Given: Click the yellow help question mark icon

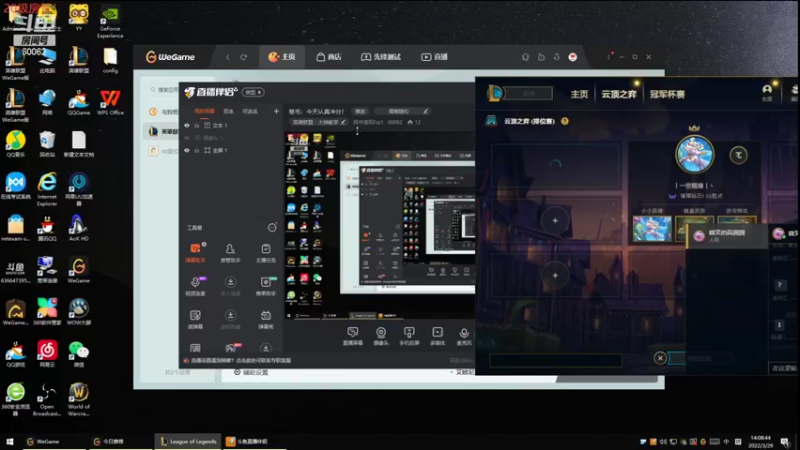Looking at the screenshot, I should [565, 121].
